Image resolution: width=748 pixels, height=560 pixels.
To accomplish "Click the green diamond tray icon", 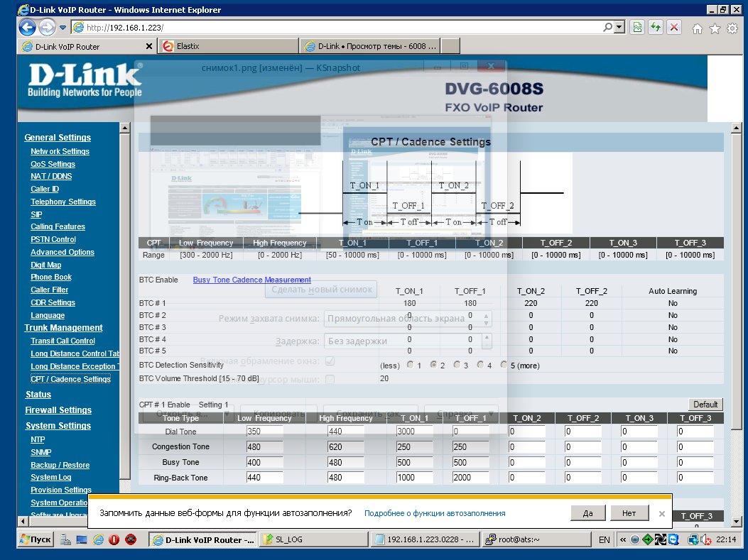I will (647, 539).
